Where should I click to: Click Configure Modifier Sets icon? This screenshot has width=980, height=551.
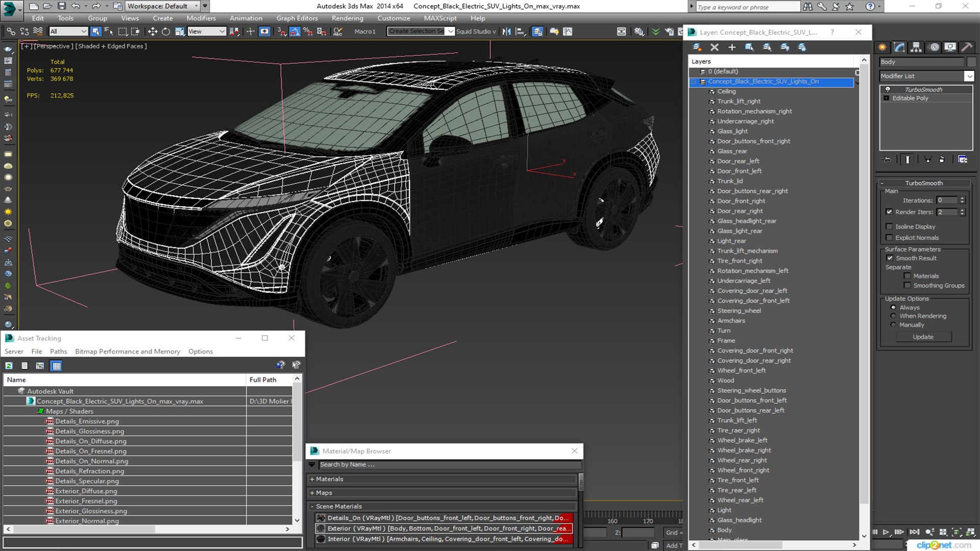point(963,160)
